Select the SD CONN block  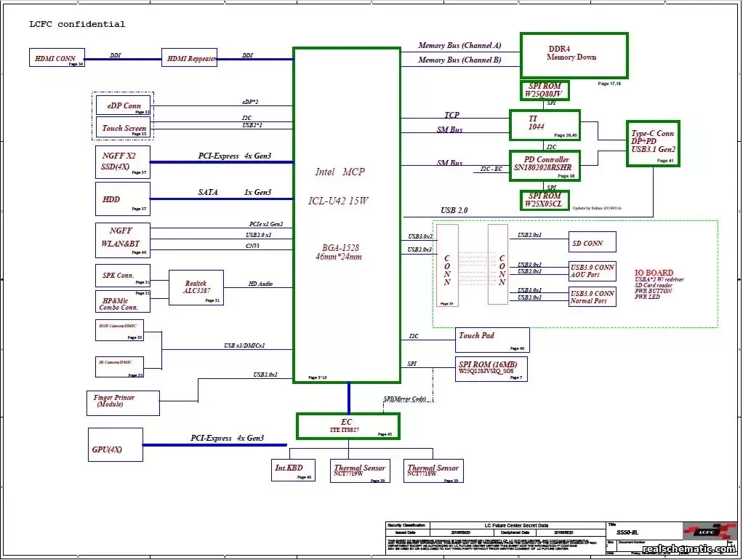pyautogui.click(x=593, y=242)
